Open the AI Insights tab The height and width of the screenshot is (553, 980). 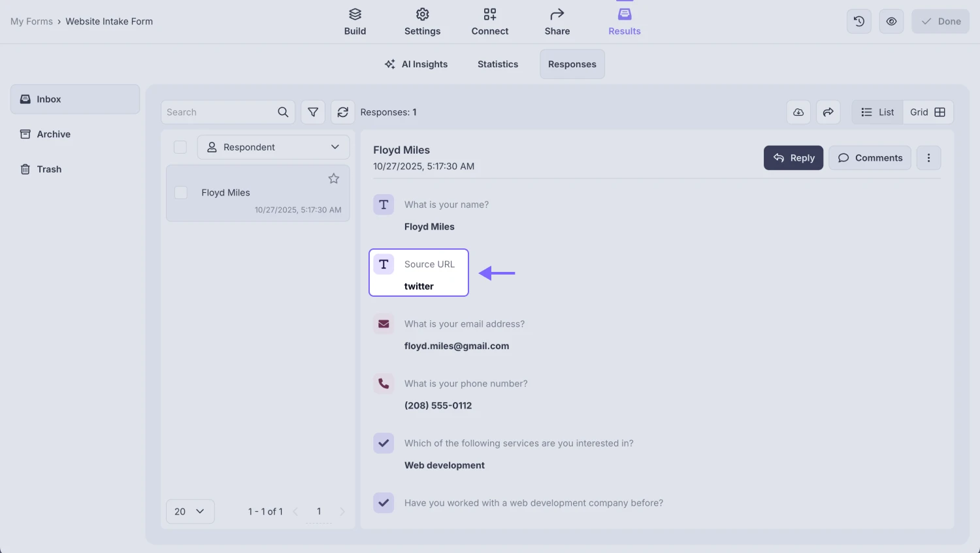(416, 63)
